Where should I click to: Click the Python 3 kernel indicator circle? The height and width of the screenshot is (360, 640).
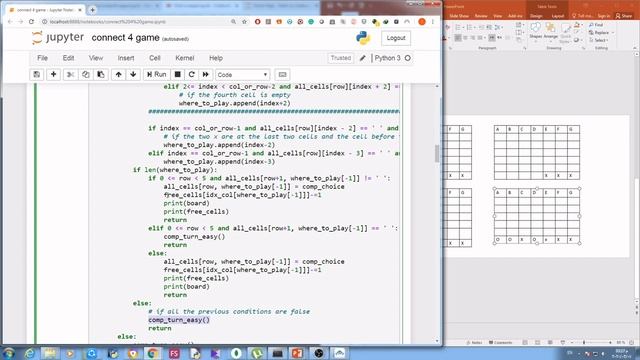(408, 58)
